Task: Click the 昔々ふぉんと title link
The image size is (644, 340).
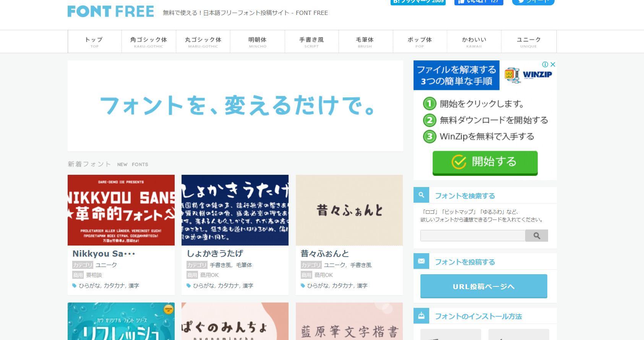Action: [325, 254]
